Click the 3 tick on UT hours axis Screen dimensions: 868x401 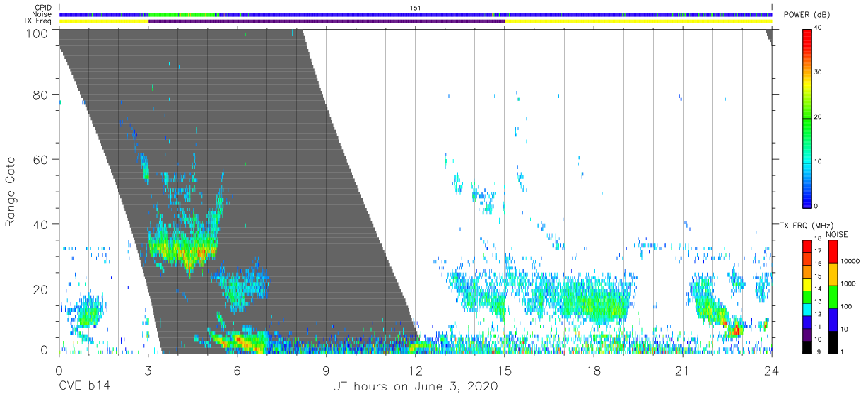pos(148,371)
